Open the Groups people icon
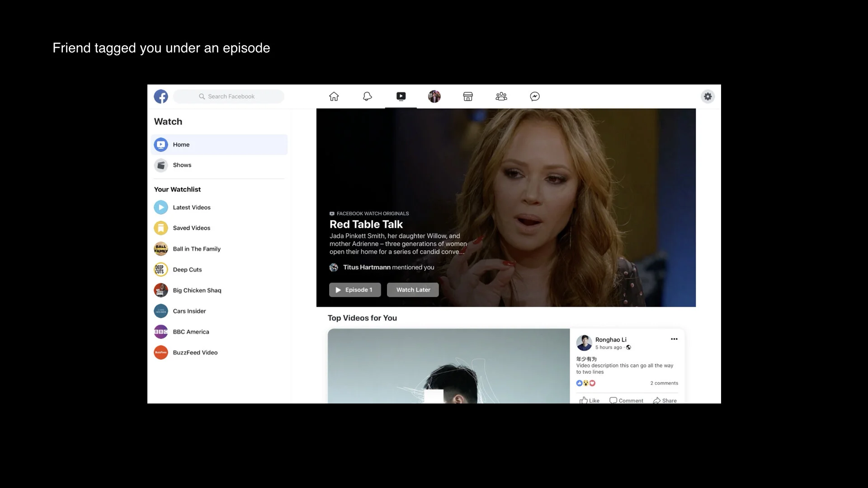The height and width of the screenshot is (488, 868). 501,96
